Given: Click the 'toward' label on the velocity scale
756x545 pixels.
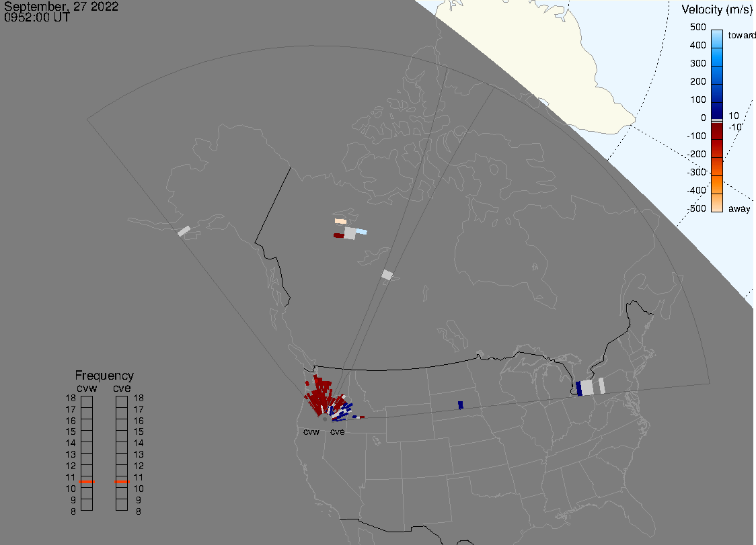Looking at the screenshot, I should pyautogui.click(x=741, y=35).
